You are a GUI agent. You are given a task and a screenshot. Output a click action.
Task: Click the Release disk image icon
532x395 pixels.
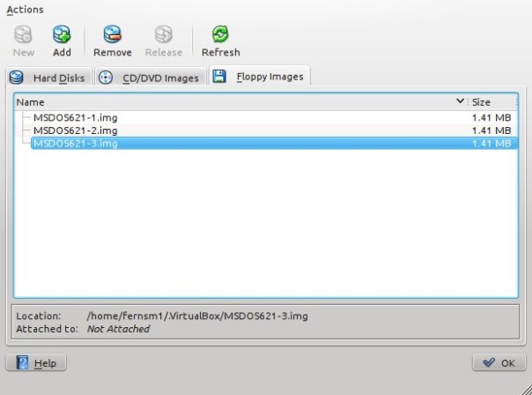click(x=164, y=34)
